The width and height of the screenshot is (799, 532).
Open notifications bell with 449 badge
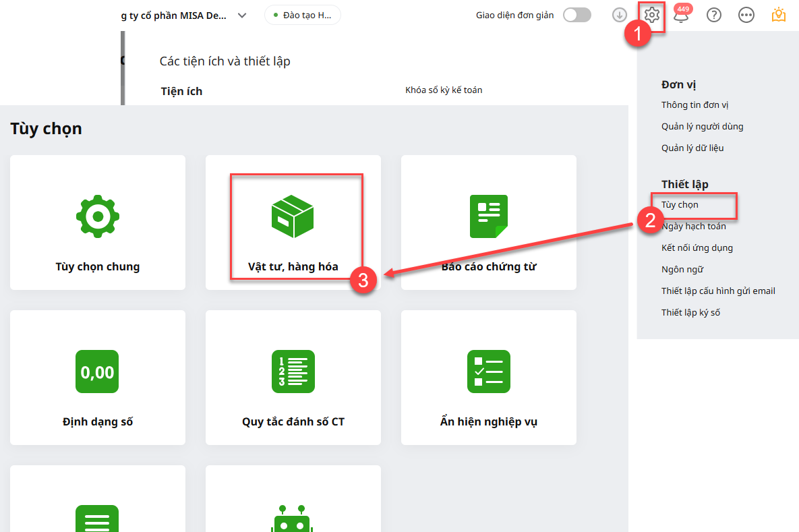tap(681, 16)
